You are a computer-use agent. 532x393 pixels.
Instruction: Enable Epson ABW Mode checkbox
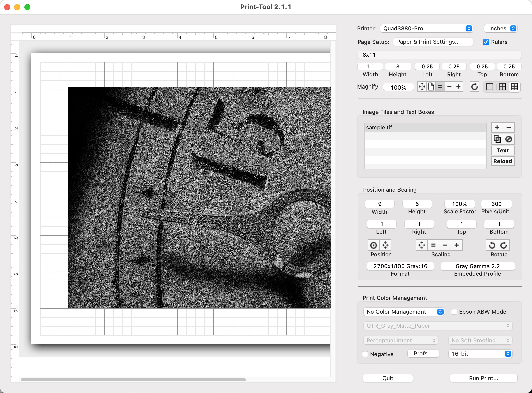[x=454, y=312]
